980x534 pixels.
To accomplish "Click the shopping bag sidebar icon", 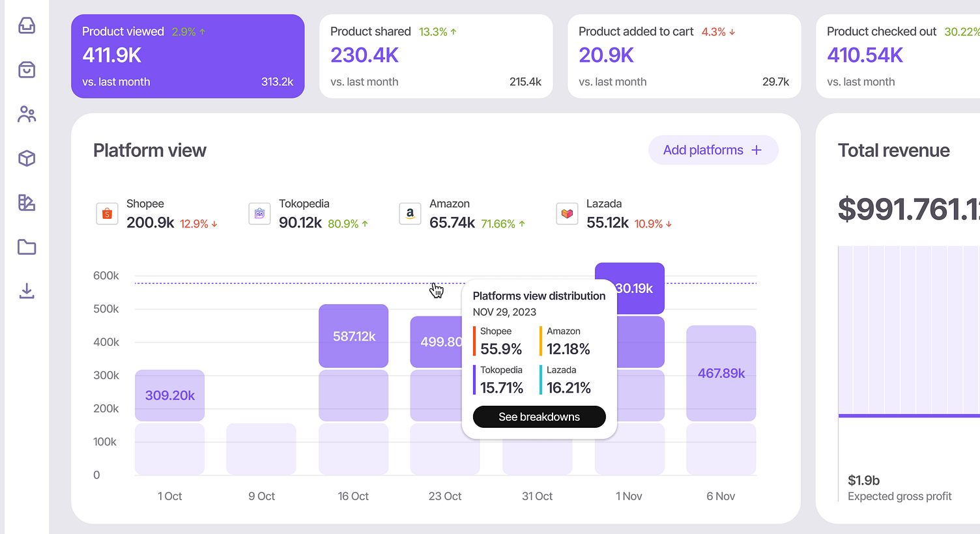I will click(x=27, y=70).
